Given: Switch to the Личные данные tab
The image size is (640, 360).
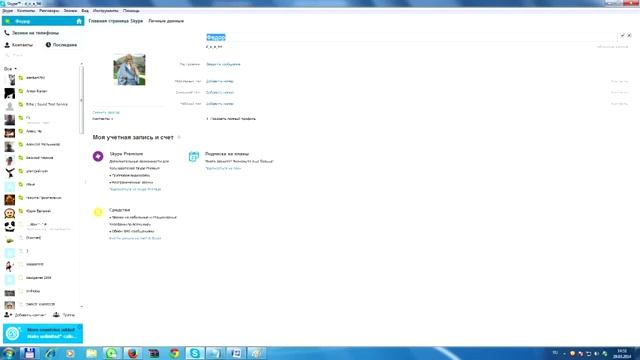Looking at the screenshot, I should click(x=166, y=21).
